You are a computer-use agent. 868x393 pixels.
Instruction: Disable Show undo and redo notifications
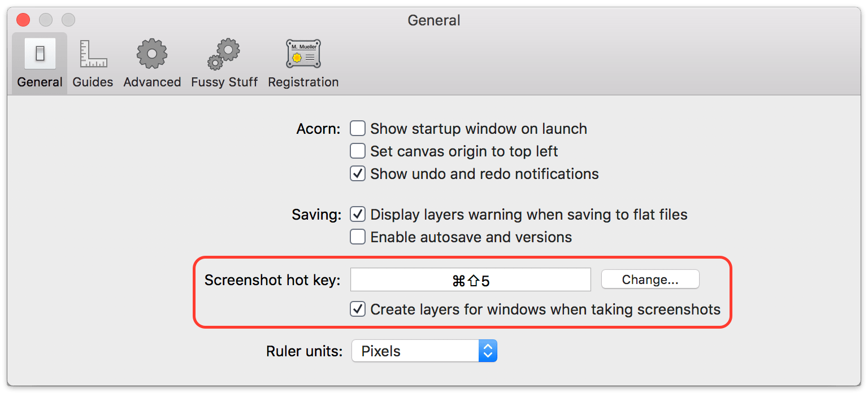pyautogui.click(x=358, y=174)
